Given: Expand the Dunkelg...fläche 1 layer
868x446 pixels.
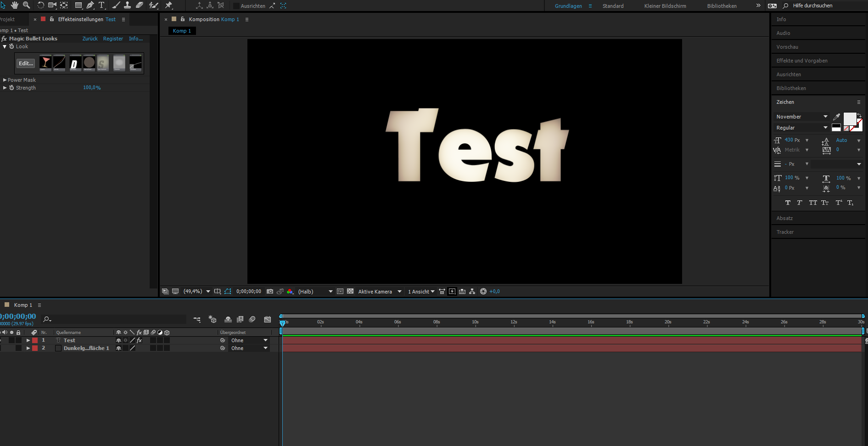Looking at the screenshot, I should (28, 348).
